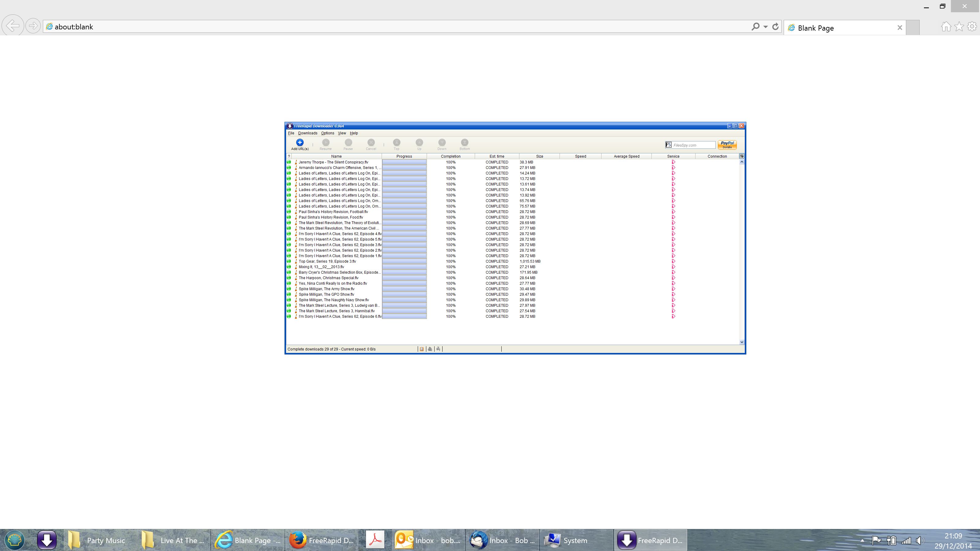Click the Cancel download icon
This screenshot has width=980, height=551.
pyautogui.click(x=371, y=143)
